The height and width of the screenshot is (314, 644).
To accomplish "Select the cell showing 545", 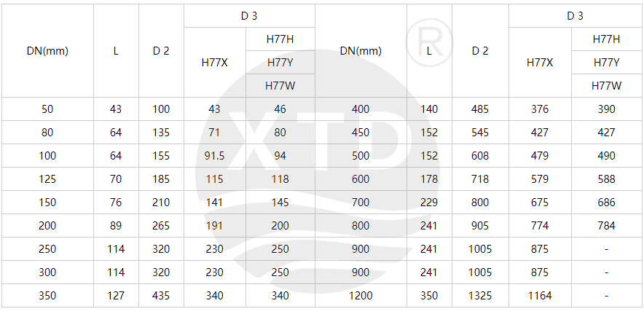I will [x=480, y=133].
